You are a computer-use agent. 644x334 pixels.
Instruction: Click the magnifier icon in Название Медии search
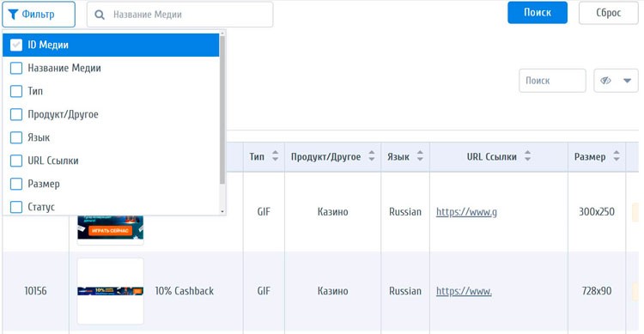point(100,15)
